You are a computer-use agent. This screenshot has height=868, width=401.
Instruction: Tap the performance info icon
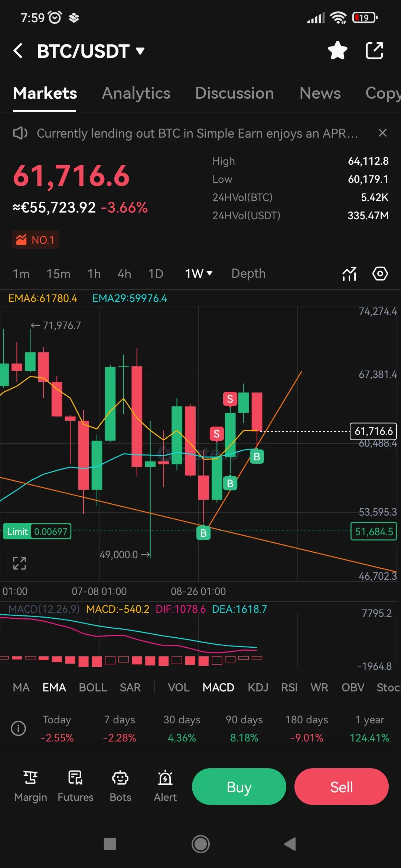(19, 728)
